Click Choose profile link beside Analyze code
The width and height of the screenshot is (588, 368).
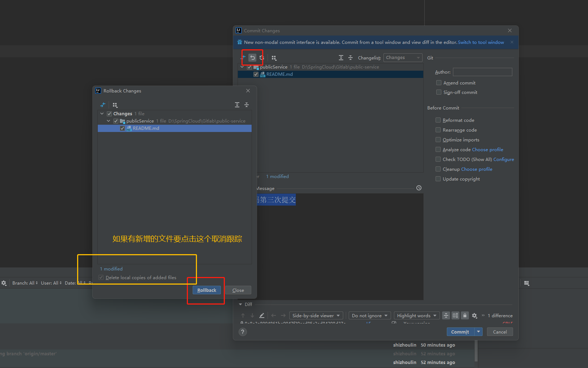click(488, 150)
